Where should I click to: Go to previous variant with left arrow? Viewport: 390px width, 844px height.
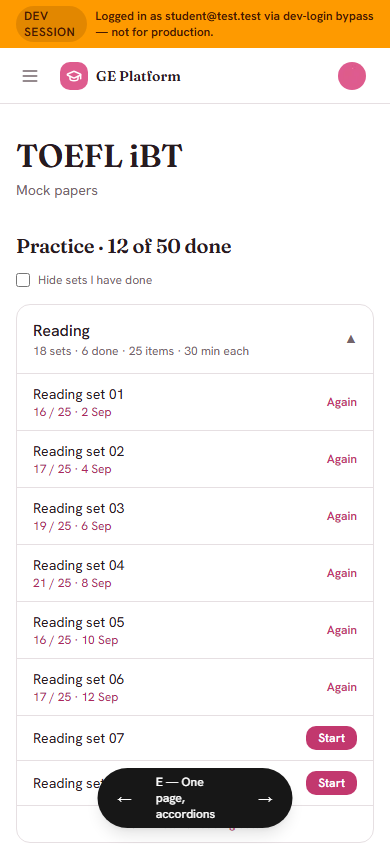coord(124,799)
